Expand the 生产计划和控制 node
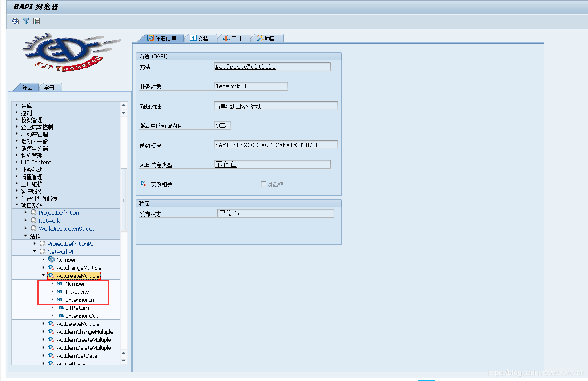The height and width of the screenshot is (381, 588). [16, 198]
